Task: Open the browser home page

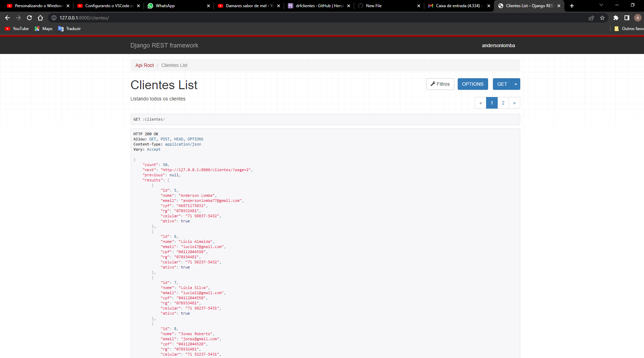Action: (40, 18)
